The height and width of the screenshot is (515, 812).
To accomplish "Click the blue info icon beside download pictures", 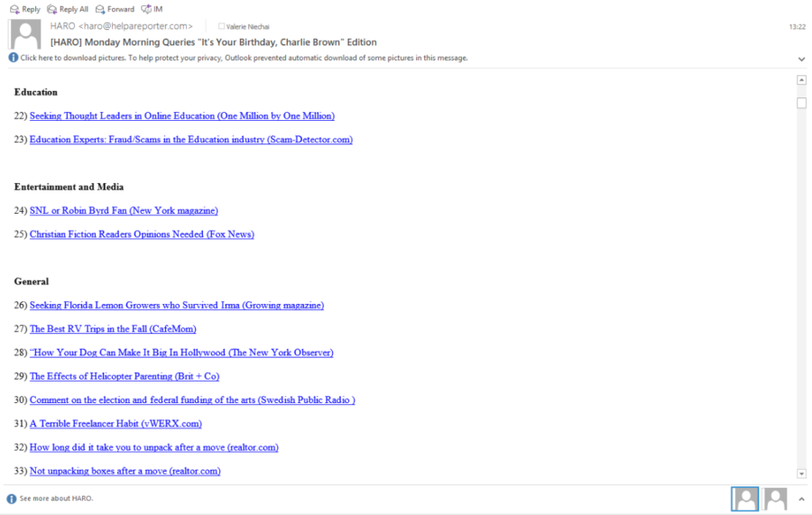I will tap(14, 58).
